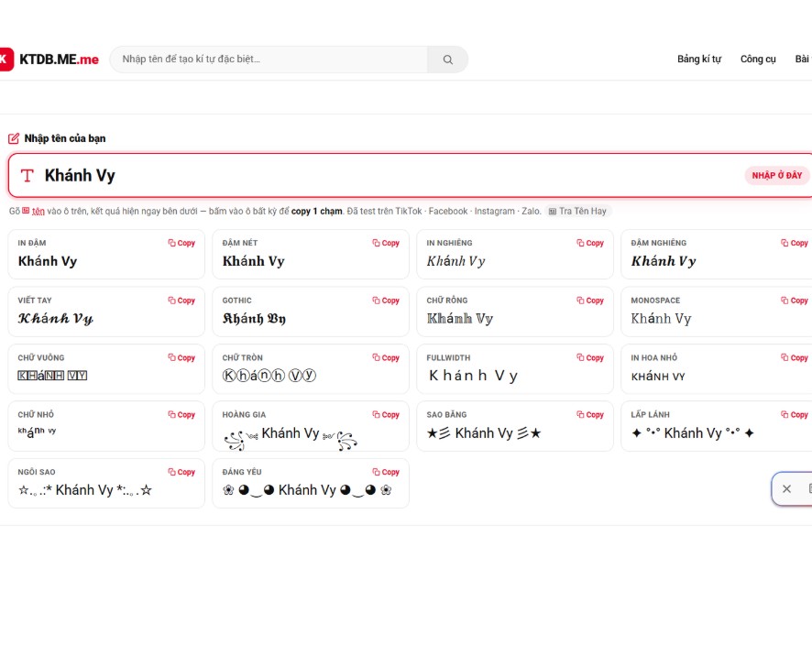Copy the FULLWIDTH style result
This screenshot has height=667, width=812.
(x=590, y=358)
